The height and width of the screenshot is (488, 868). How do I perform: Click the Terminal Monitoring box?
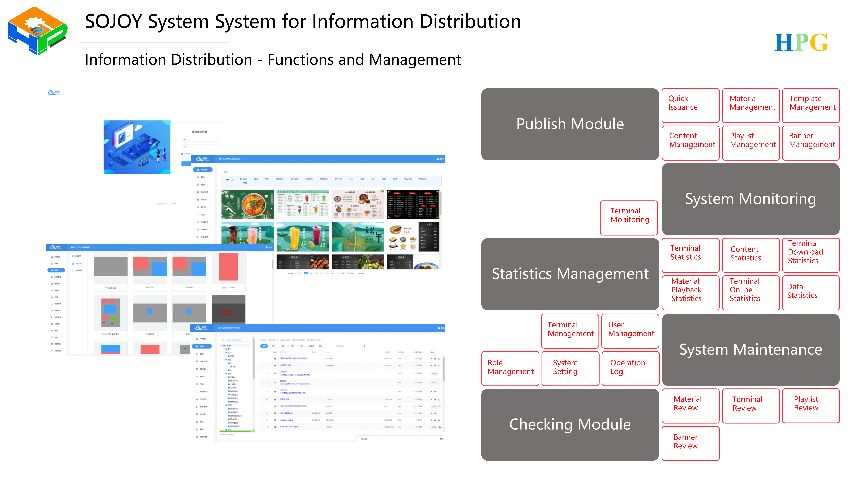click(629, 218)
